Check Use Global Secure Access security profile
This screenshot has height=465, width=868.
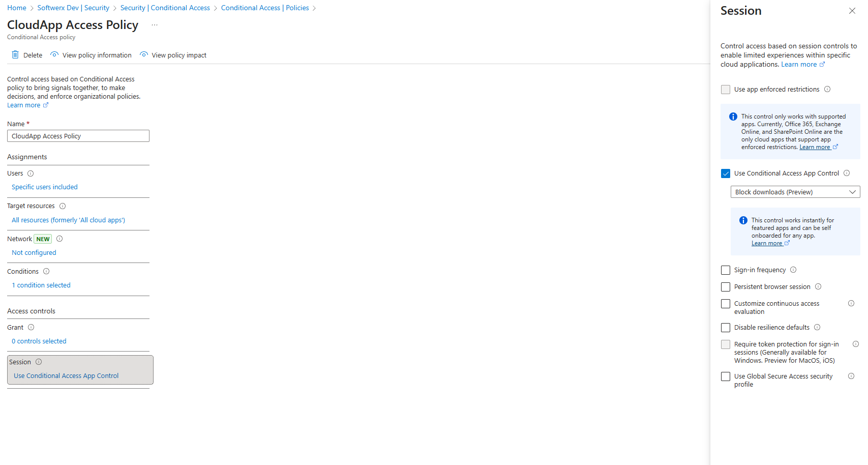click(726, 376)
